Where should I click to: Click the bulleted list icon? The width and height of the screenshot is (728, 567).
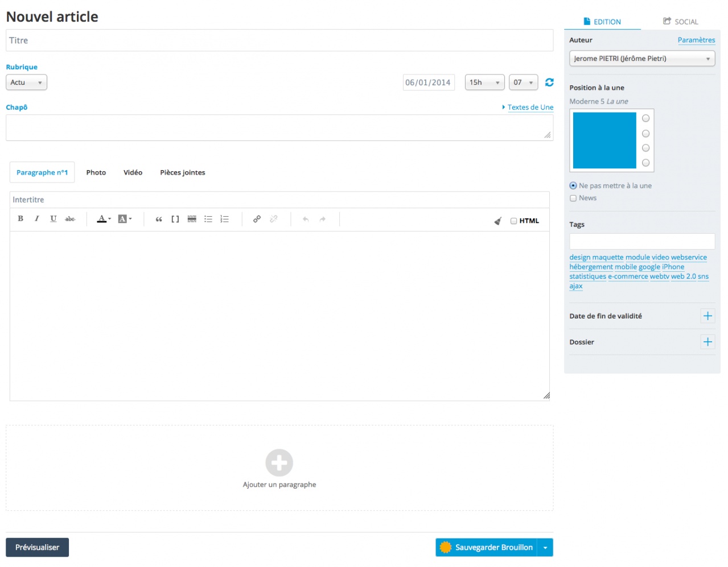pyautogui.click(x=208, y=219)
